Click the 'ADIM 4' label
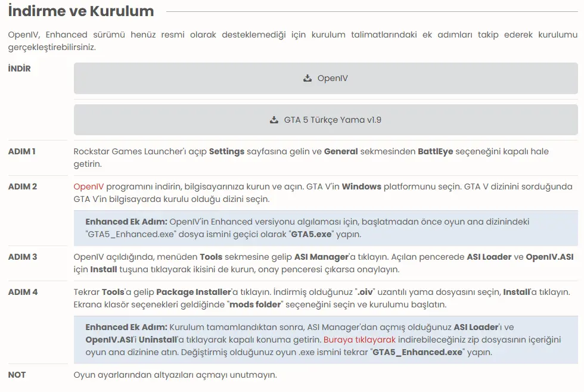Viewport: 584px width, 392px height. [x=23, y=292]
